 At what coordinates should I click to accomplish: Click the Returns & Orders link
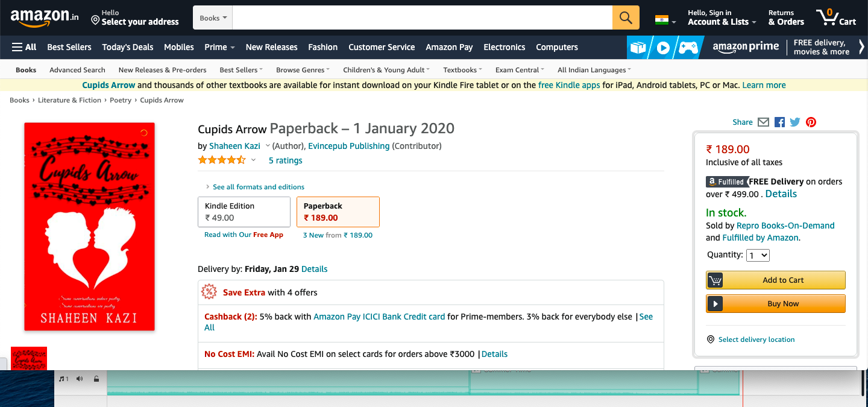pyautogui.click(x=786, y=17)
